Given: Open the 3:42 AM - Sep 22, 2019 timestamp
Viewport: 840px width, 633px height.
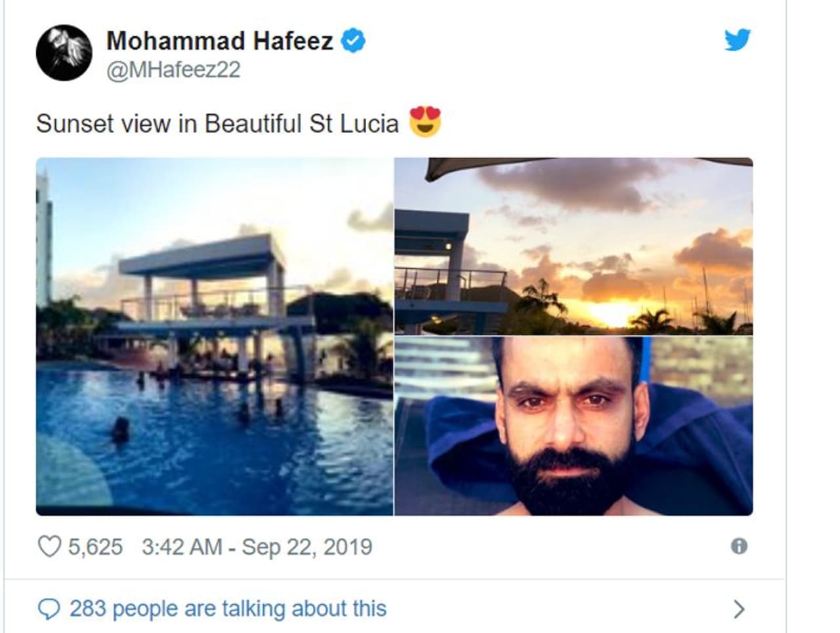Looking at the screenshot, I should 257,546.
